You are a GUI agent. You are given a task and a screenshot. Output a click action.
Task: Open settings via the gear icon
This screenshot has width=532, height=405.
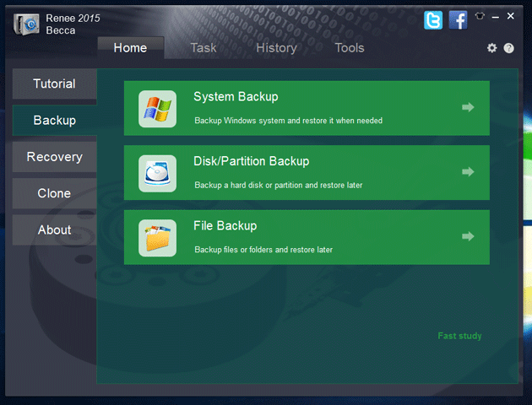492,48
